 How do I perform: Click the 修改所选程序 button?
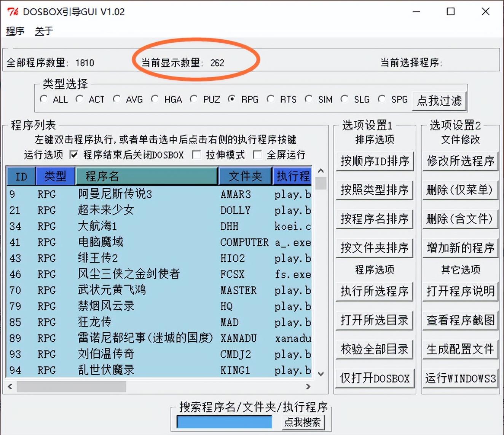click(460, 161)
